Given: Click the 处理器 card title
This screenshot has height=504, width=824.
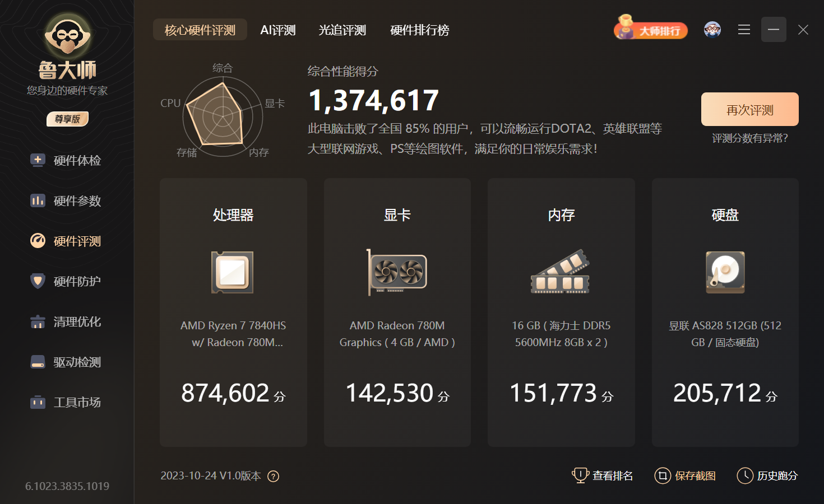Looking at the screenshot, I should [x=233, y=215].
